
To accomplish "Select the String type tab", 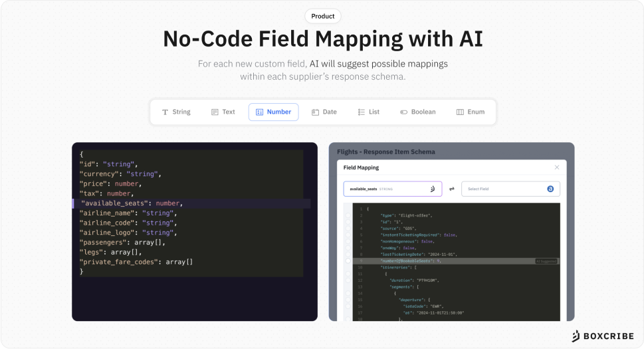I will point(176,112).
